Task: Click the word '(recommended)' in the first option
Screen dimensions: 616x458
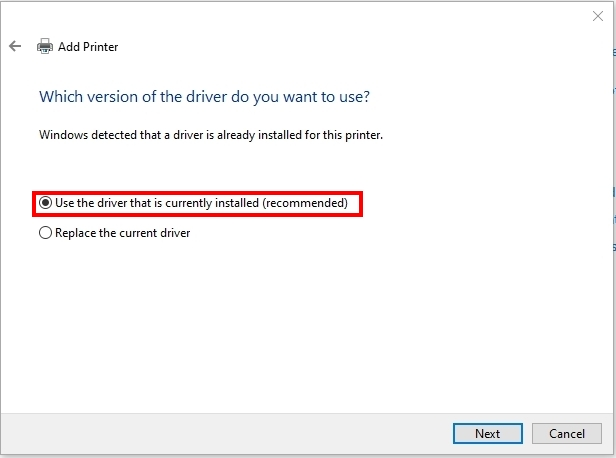Action: click(305, 203)
